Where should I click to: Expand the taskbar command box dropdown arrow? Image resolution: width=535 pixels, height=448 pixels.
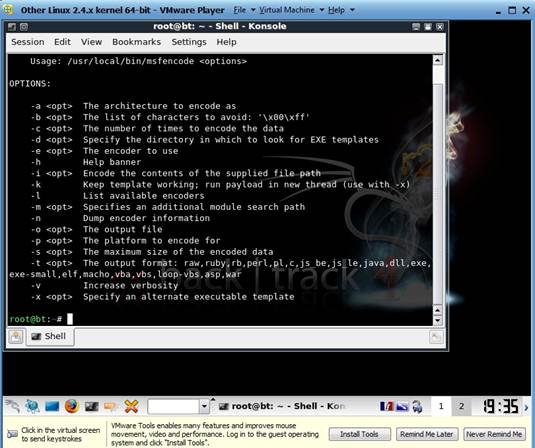(204, 406)
